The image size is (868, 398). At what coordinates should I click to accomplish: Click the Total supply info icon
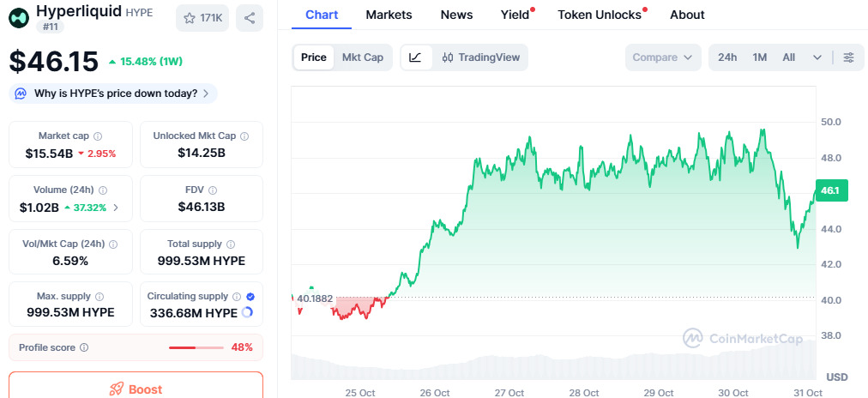pos(231,244)
